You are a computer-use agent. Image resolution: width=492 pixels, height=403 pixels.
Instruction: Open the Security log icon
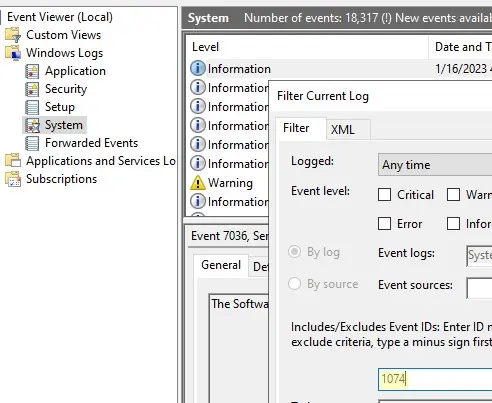32,89
